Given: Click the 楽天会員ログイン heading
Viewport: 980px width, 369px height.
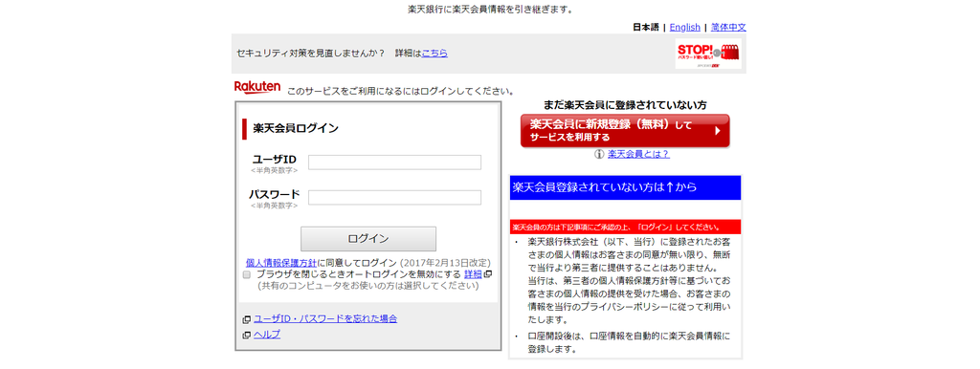Looking at the screenshot, I should pos(296,129).
